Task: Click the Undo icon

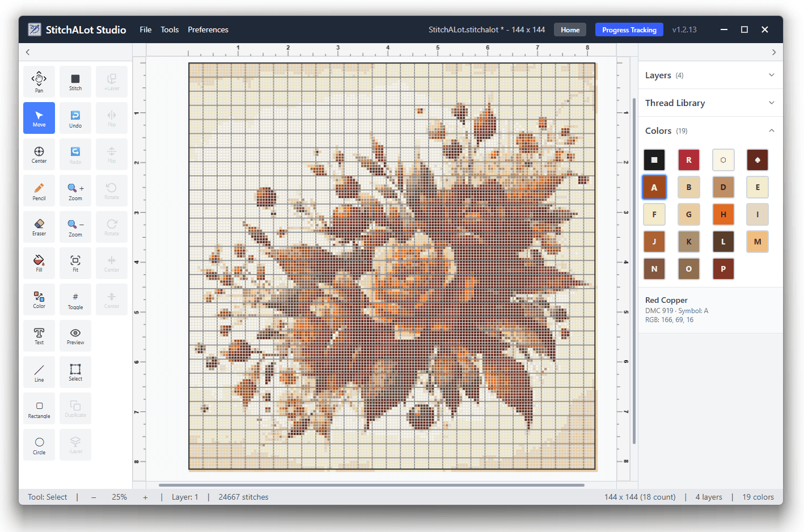Action: tap(75, 118)
